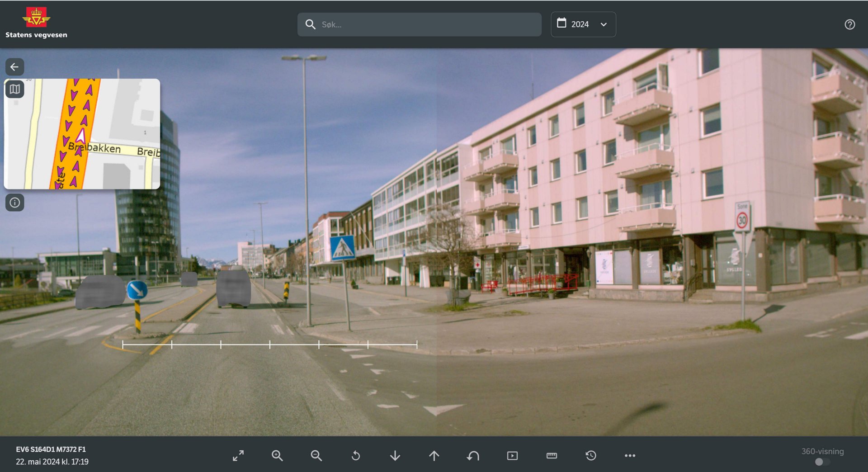Go back using the back arrow button
Viewport: 868px width, 472px height.
click(x=15, y=67)
